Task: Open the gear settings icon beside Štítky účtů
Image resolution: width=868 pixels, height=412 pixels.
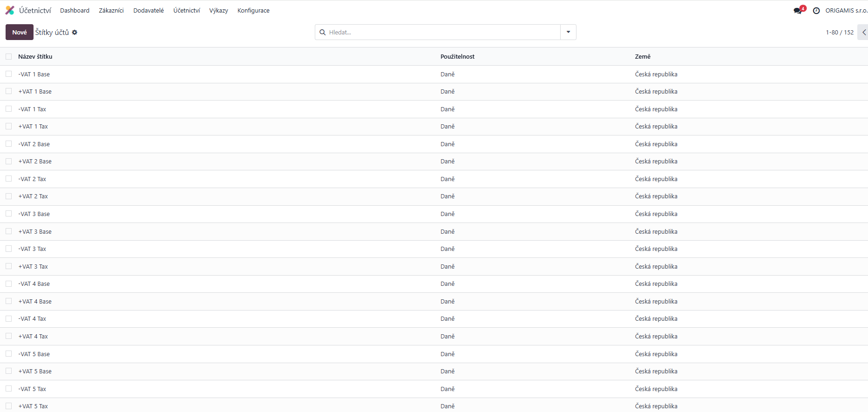Action: [x=75, y=33]
